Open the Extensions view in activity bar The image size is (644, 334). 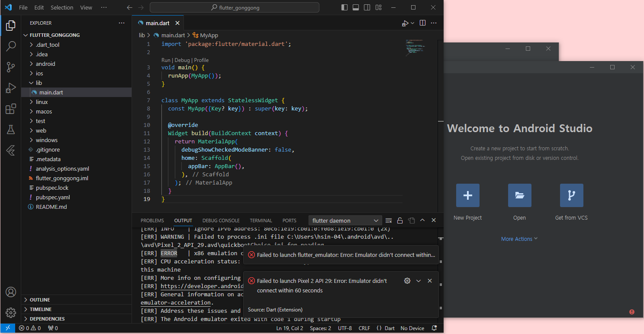tap(11, 109)
